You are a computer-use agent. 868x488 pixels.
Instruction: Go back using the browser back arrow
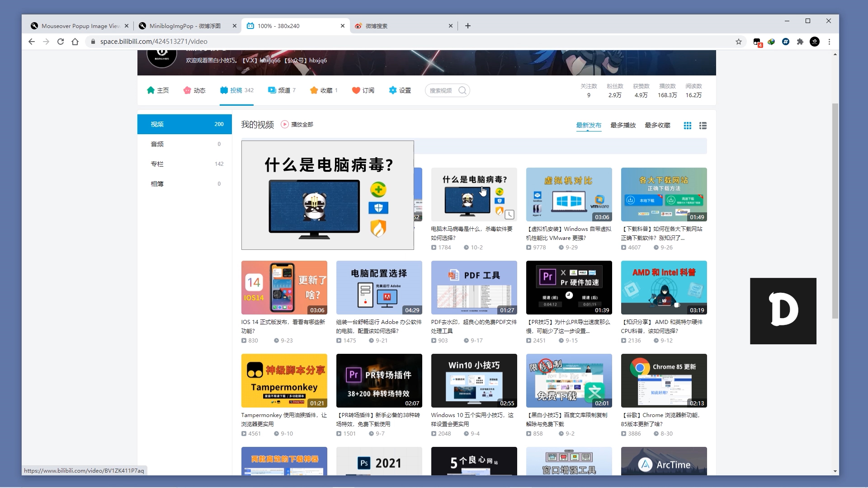tap(31, 42)
